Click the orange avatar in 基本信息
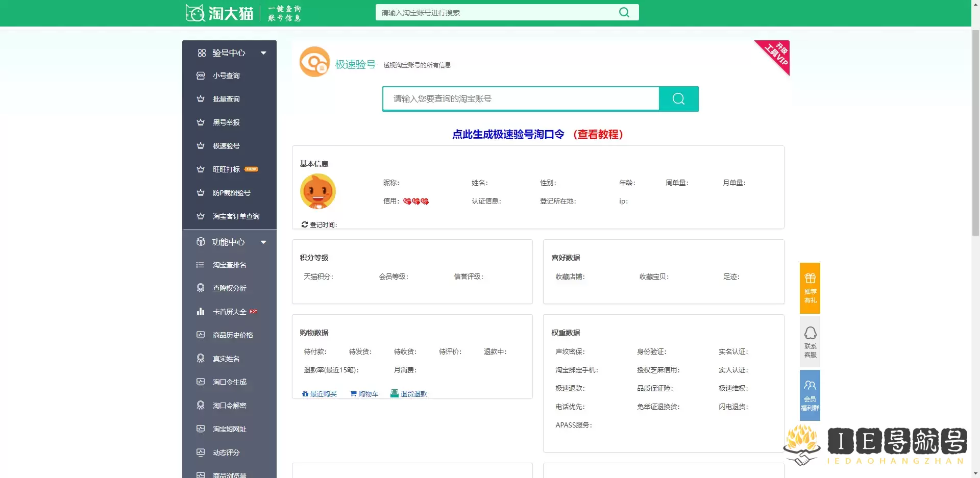The image size is (980, 478). (x=317, y=191)
